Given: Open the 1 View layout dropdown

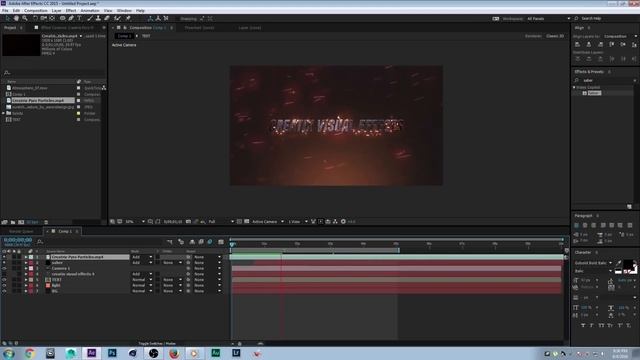Looking at the screenshot, I should tap(298, 222).
